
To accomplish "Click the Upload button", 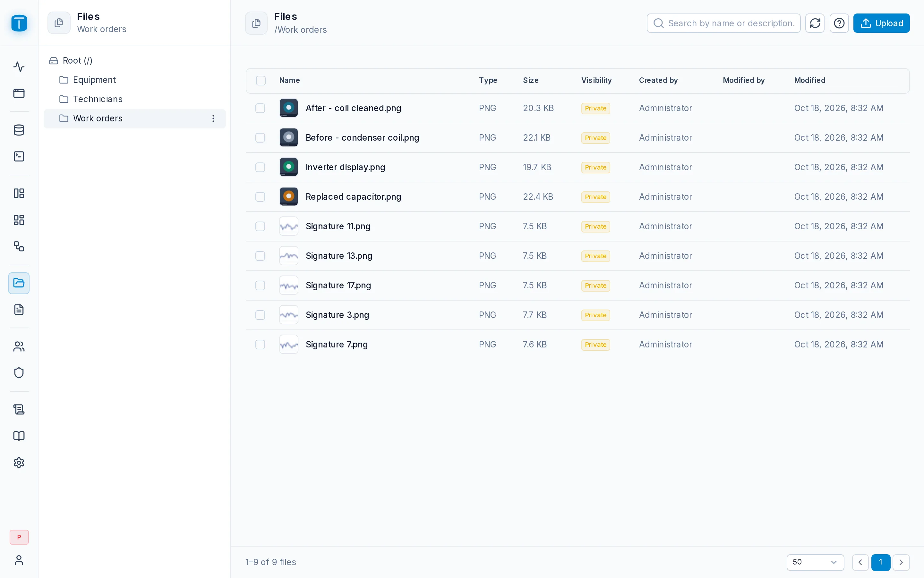I will click(881, 23).
